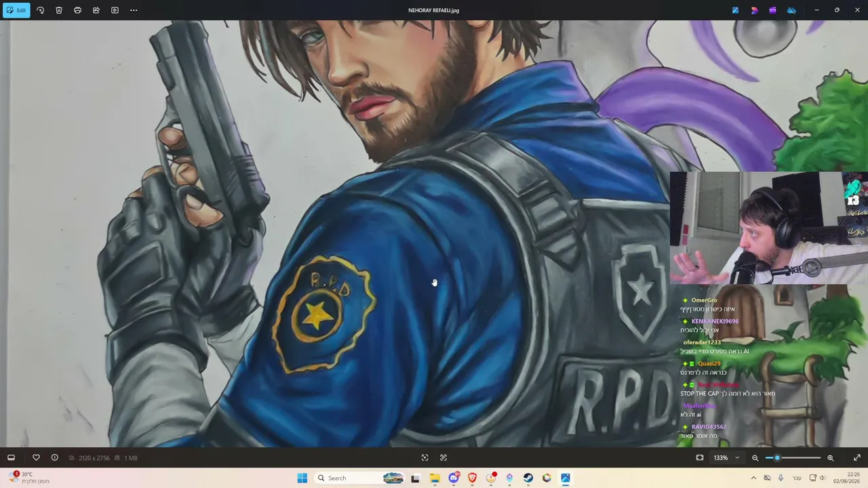Show file info with the info icon
This screenshot has width=868, height=488.
(54, 457)
